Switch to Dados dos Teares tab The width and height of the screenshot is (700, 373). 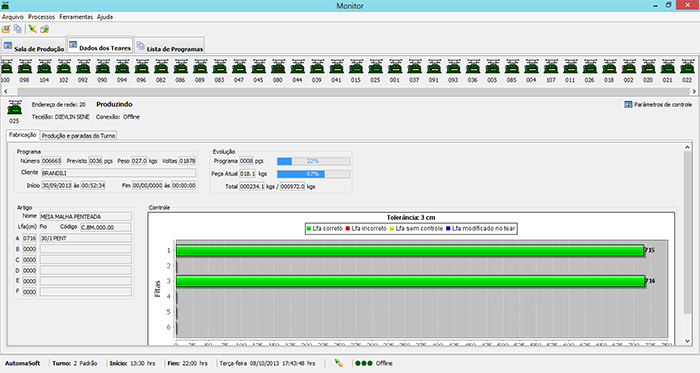pos(100,46)
